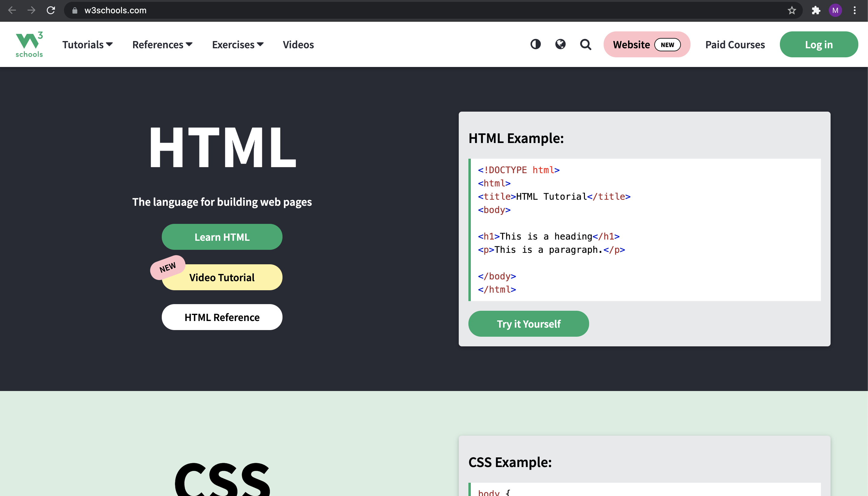This screenshot has height=496, width=868.
Task: Click the browser forward arrow
Action: (31, 10)
